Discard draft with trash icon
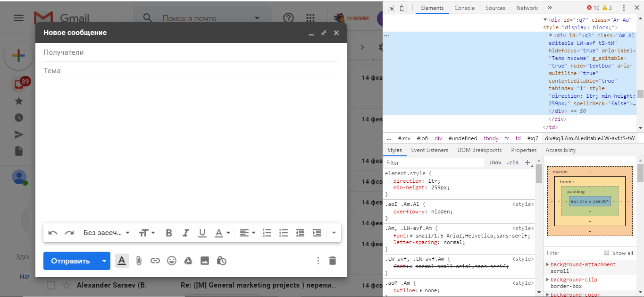 [x=333, y=261]
